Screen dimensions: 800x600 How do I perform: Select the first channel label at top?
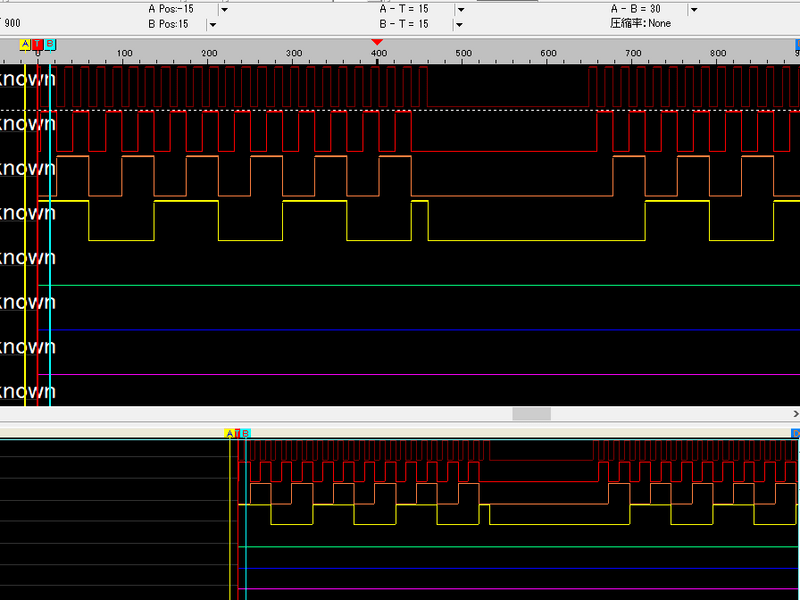[27, 78]
